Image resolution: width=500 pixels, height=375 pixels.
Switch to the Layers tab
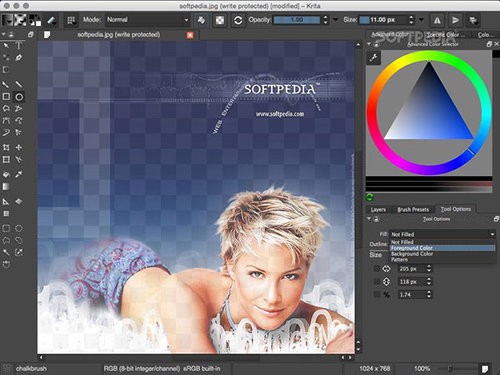[378, 210]
